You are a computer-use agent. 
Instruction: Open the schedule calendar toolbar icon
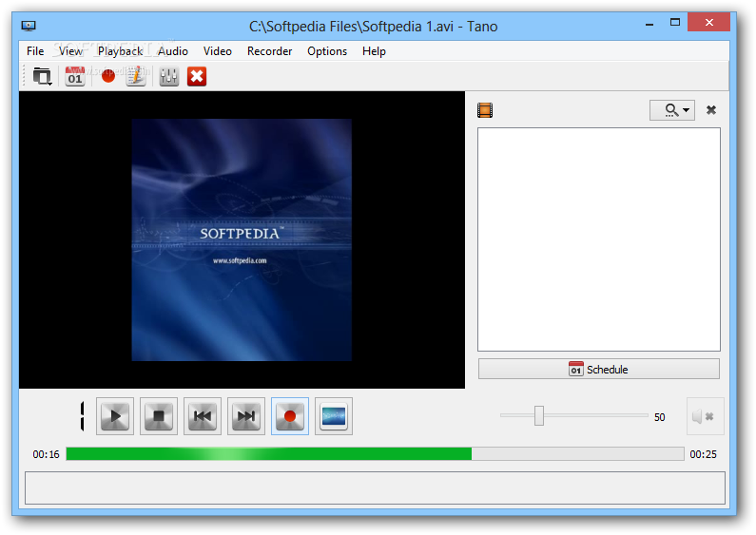(75, 76)
